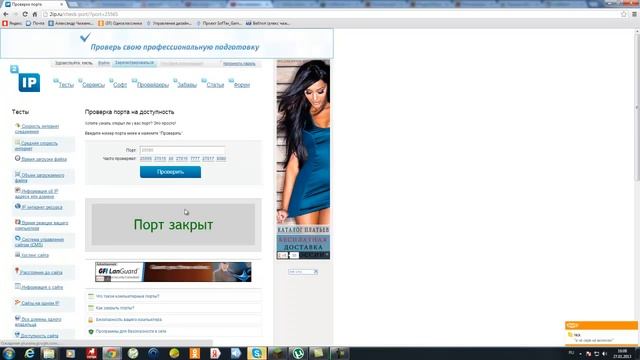The height and width of the screenshot is (360, 640).
Task: Open Что такое компьютерные порты article
Action: tap(128, 296)
